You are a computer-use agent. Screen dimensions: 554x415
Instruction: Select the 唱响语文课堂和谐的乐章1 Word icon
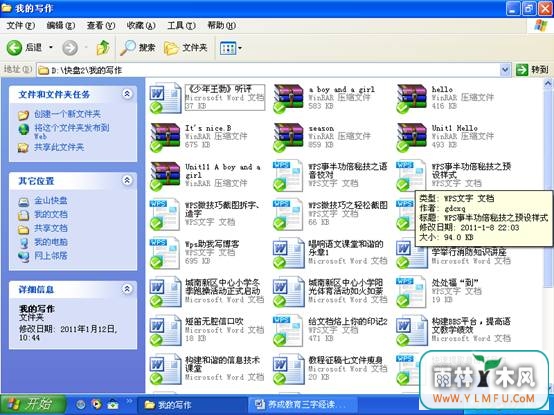[288, 254]
